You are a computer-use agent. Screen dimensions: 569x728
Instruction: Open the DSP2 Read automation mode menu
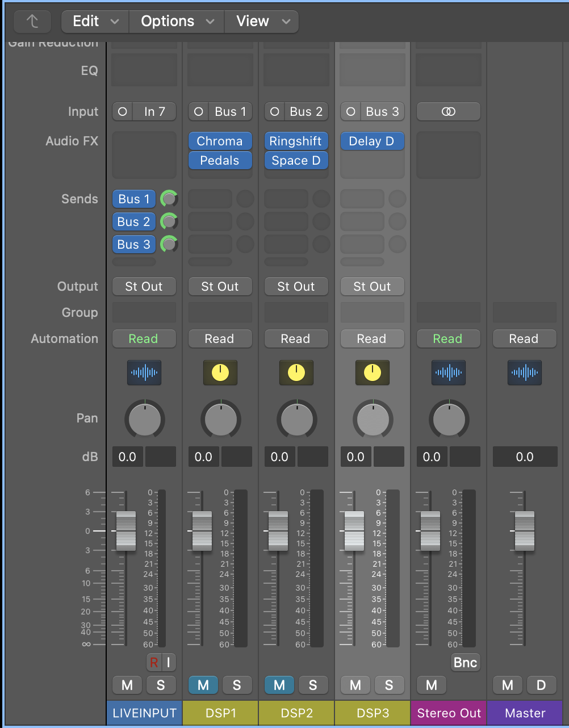tap(296, 339)
